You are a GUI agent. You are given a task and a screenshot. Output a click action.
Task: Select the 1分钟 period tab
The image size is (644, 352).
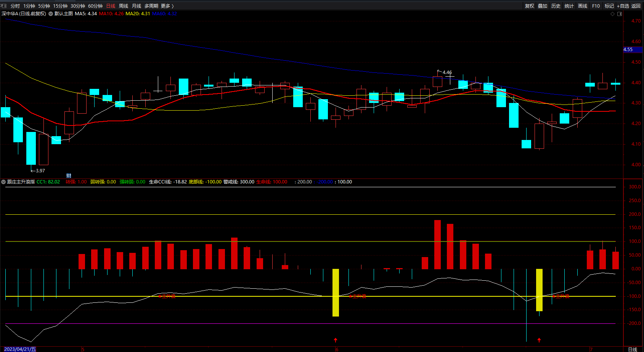29,6
